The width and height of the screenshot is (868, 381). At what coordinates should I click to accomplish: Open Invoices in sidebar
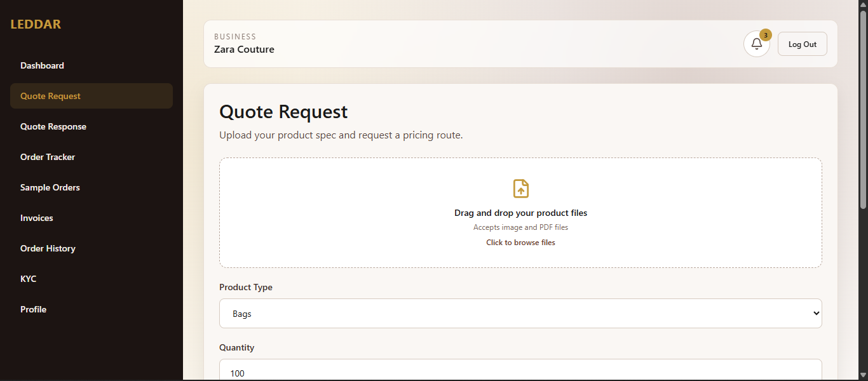coord(92,218)
